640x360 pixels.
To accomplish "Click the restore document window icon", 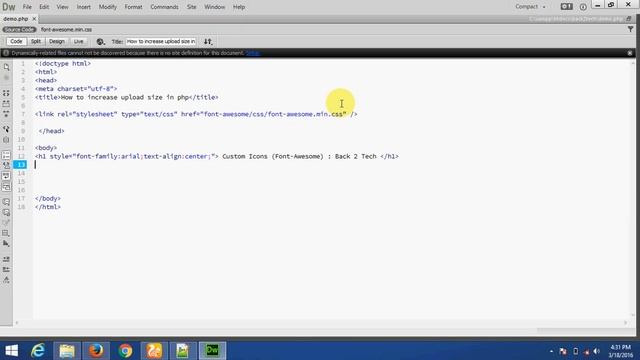I will (629, 19).
